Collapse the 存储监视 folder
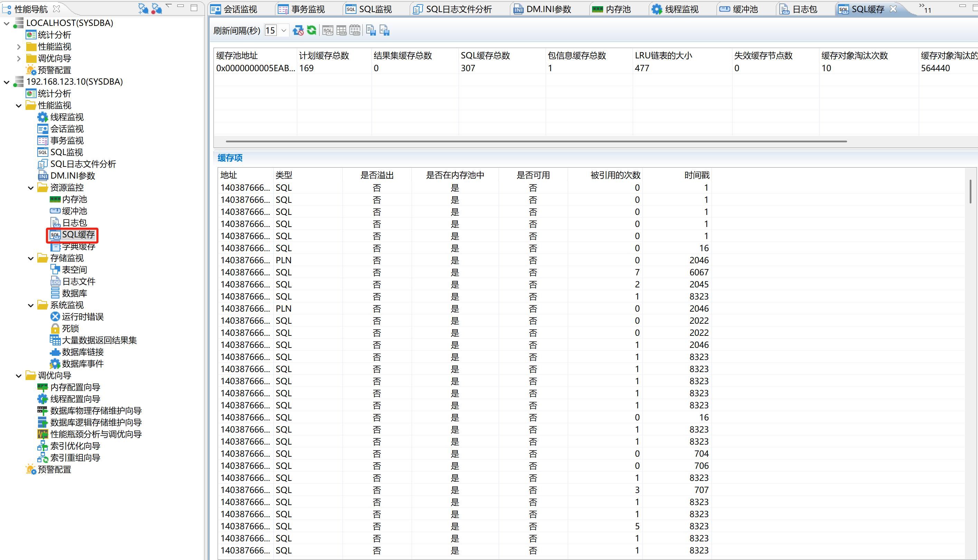This screenshot has width=978, height=560. 31,258
